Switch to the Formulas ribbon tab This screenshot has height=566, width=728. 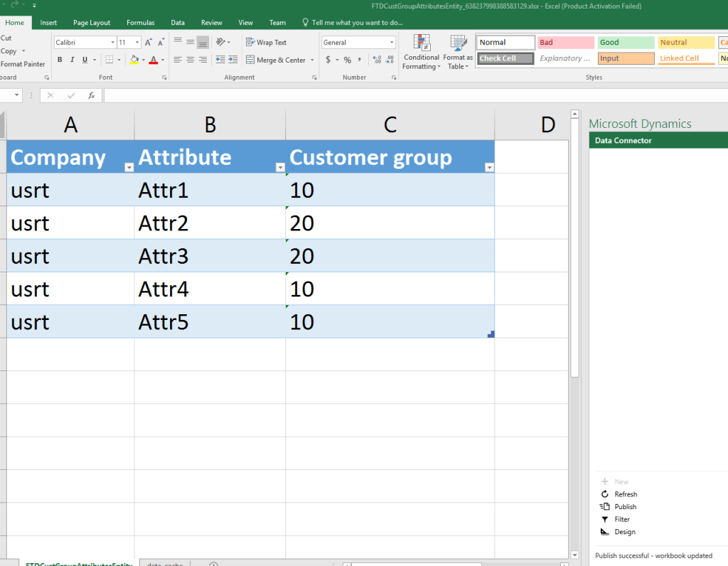coord(140,23)
